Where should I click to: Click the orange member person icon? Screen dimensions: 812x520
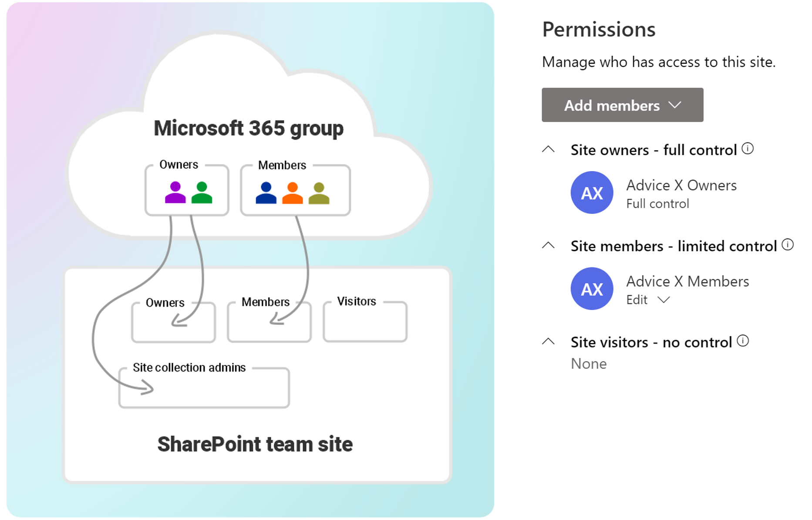pos(293,193)
